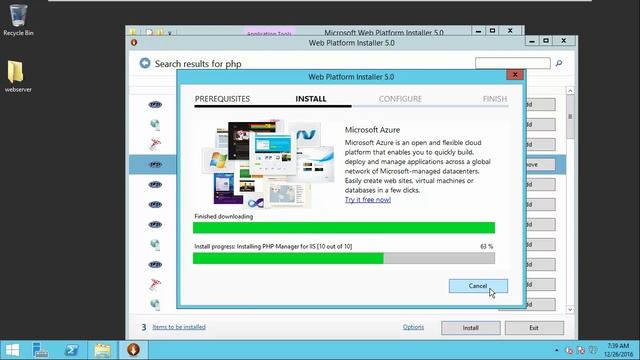Viewport: 640px width, 360px height.
Task: Open Server Manager from the taskbar
Action: click(x=40, y=350)
